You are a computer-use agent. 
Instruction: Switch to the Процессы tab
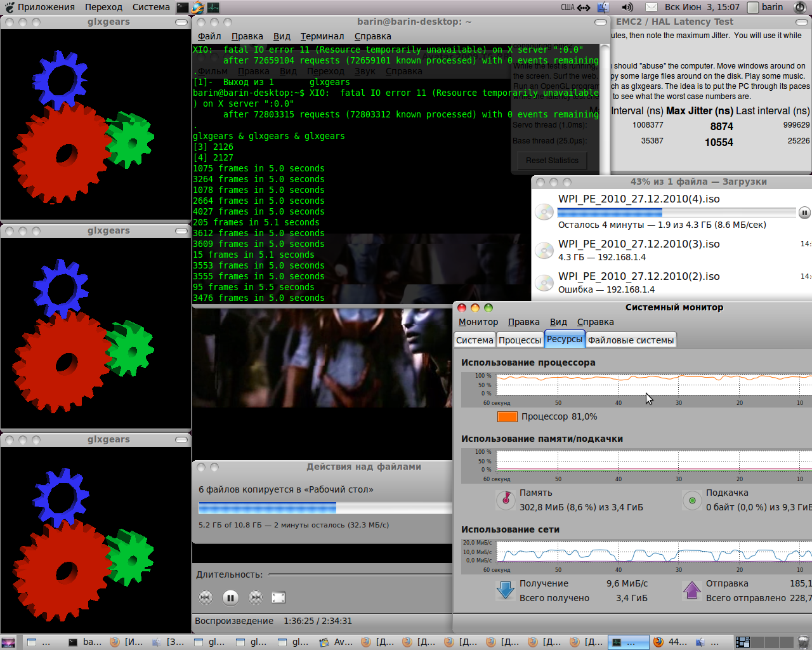coord(520,340)
